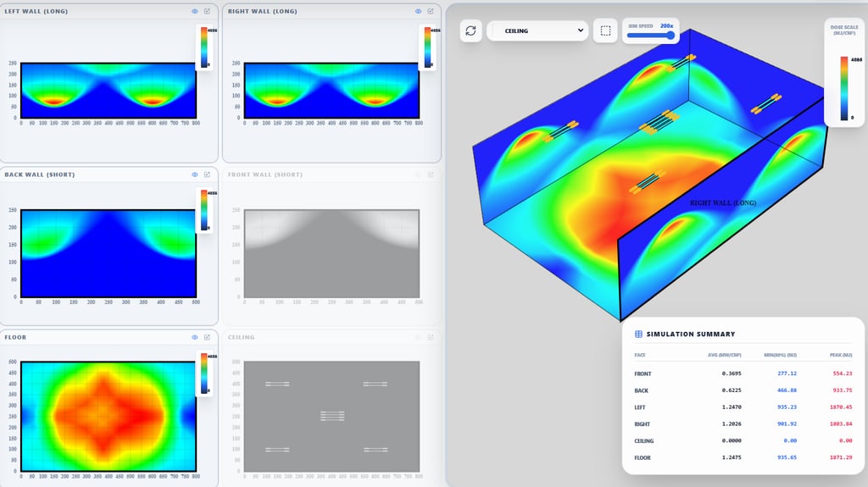Image resolution: width=868 pixels, height=487 pixels.
Task: Click Ceiling average value 0.0000
Action: click(732, 441)
